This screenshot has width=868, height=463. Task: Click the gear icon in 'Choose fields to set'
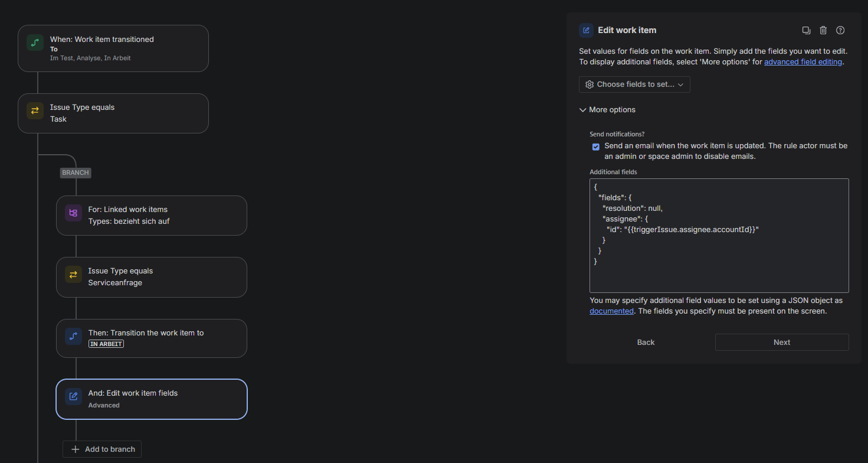589,84
